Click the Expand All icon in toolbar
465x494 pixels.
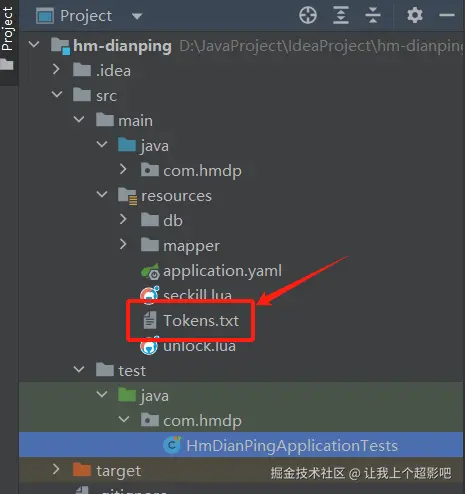[341, 15]
